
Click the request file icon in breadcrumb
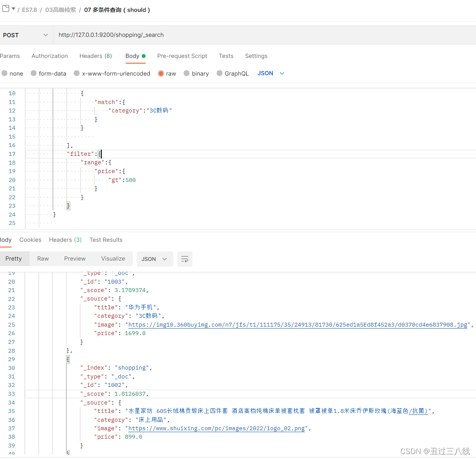6,8
